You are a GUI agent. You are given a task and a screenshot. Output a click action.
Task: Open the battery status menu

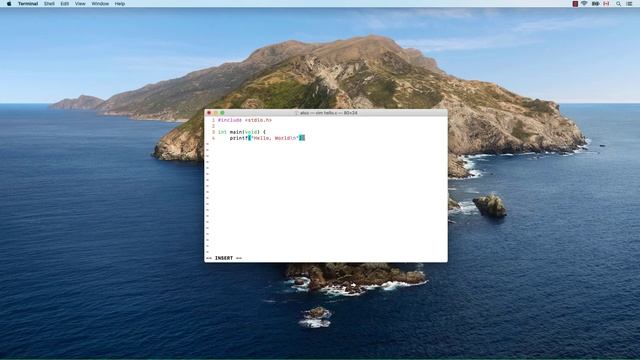point(596,4)
